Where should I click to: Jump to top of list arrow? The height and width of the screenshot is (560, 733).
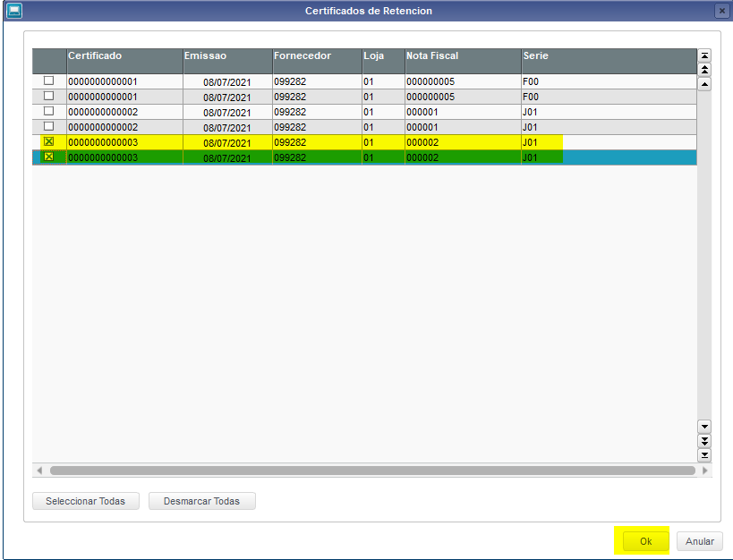704,55
